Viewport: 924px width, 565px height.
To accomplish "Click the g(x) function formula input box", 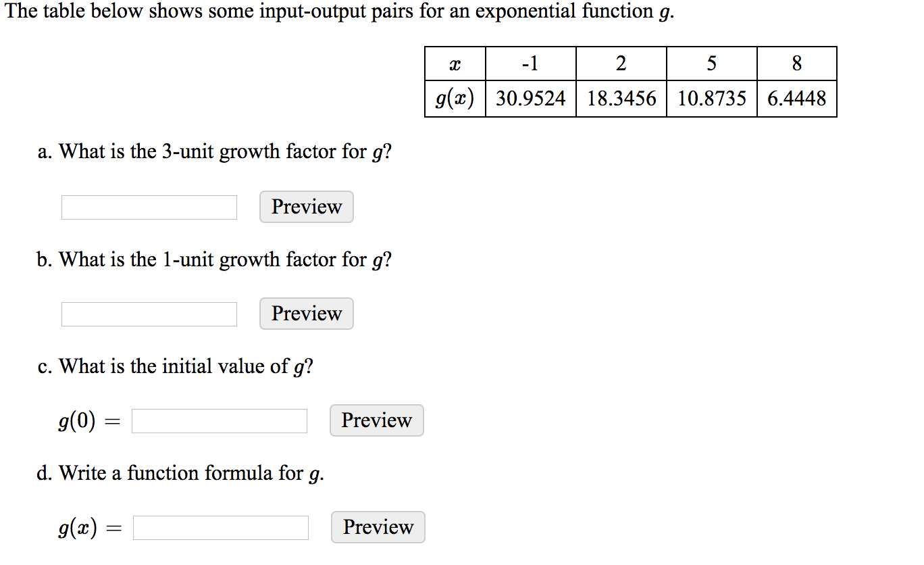I will click(x=221, y=528).
